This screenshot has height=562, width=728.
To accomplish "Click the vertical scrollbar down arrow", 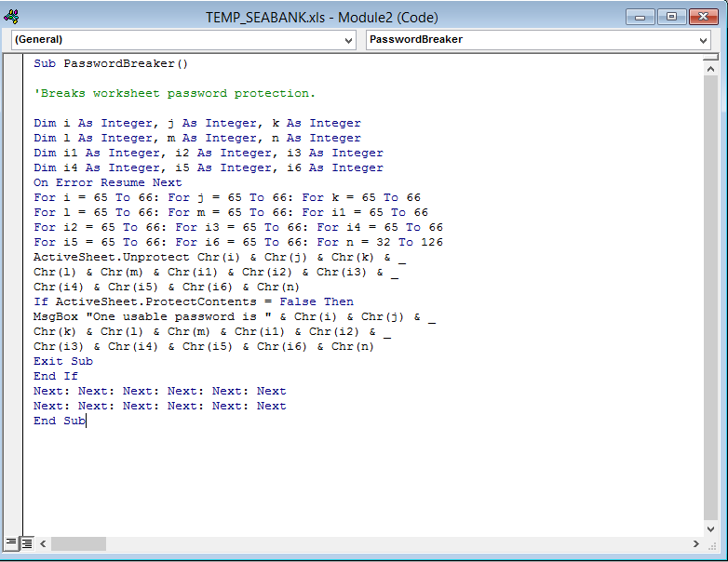I will tap(710, 529).
